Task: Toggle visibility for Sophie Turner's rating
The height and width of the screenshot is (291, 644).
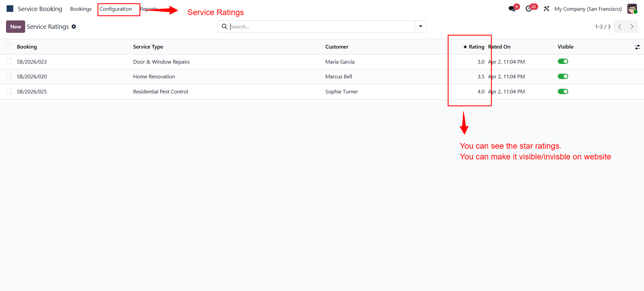Action: tap(563, 91)
